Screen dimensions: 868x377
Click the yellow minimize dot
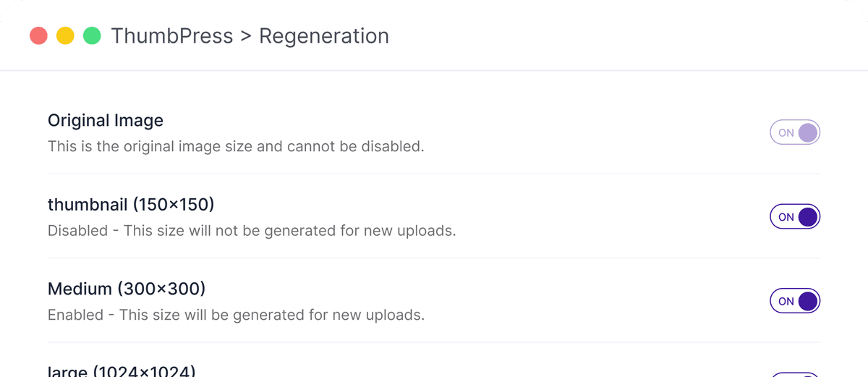click(x=65, y=35)
